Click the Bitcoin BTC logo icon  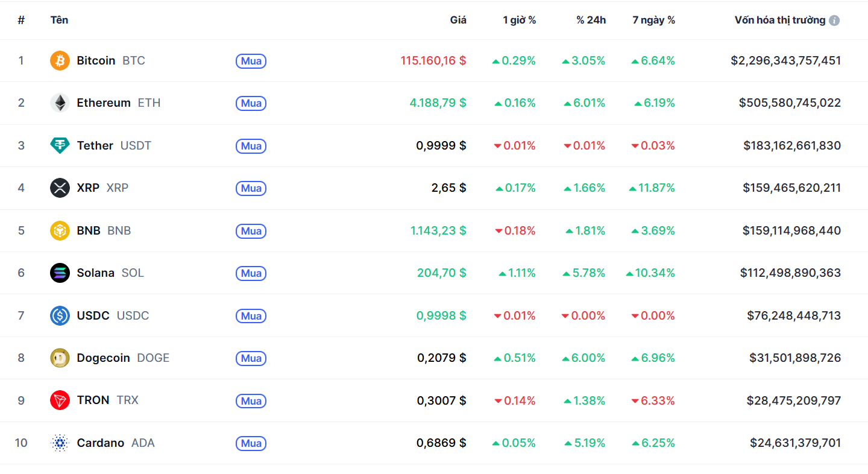coord(60,60)
